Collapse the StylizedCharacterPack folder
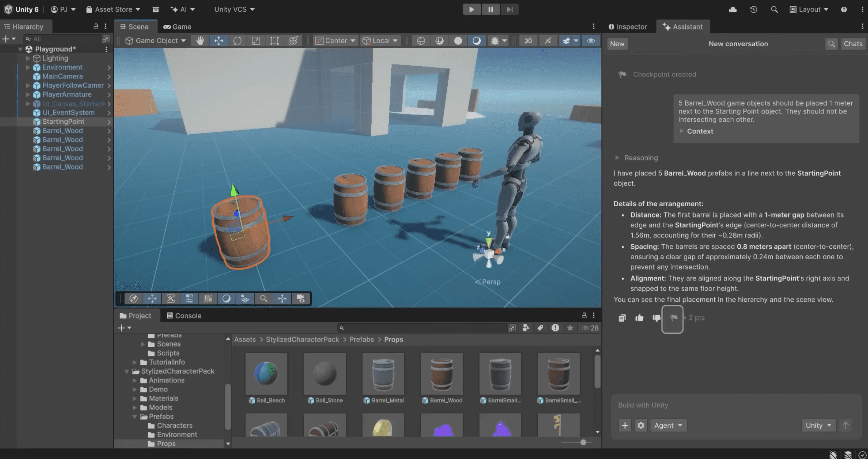 pos(127,371)
